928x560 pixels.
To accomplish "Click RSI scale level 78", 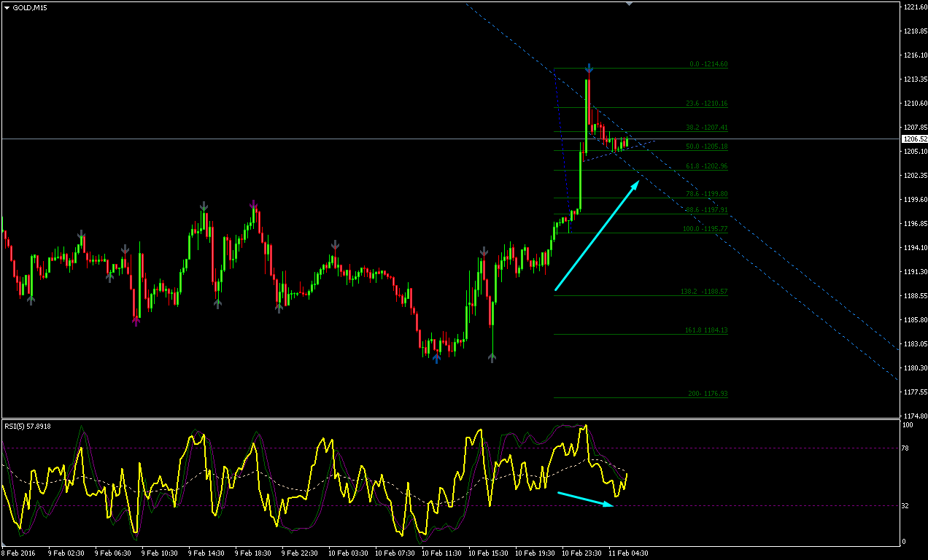I will pos(906,448).
